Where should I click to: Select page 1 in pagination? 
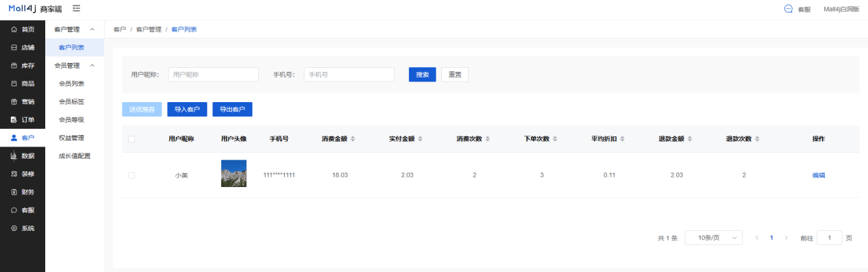771,238
